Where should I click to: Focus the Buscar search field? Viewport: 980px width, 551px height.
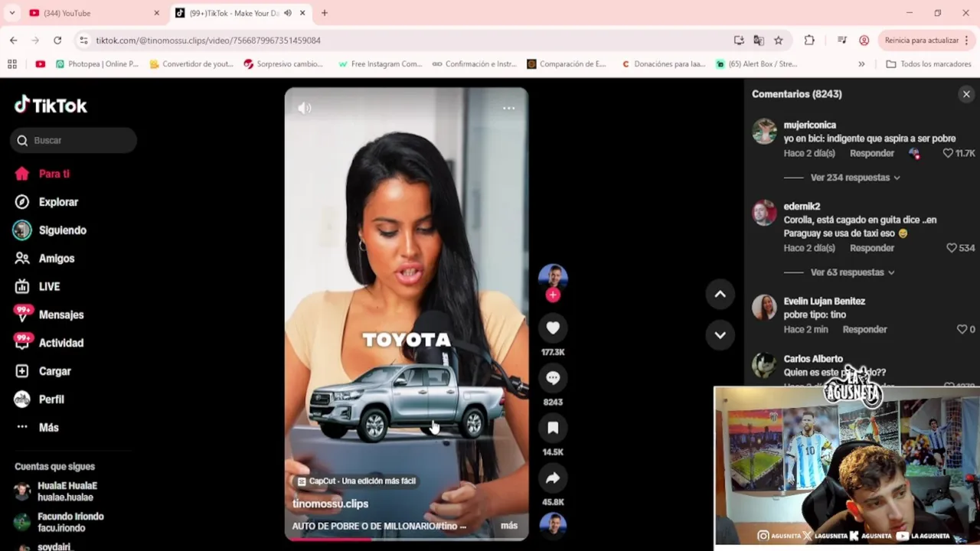pos(73,140)
